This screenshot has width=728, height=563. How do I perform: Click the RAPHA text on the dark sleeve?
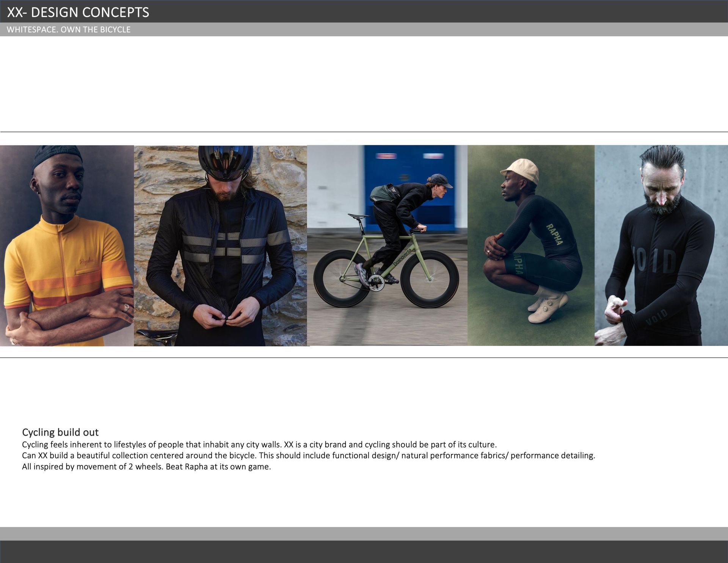click(554, 234)
